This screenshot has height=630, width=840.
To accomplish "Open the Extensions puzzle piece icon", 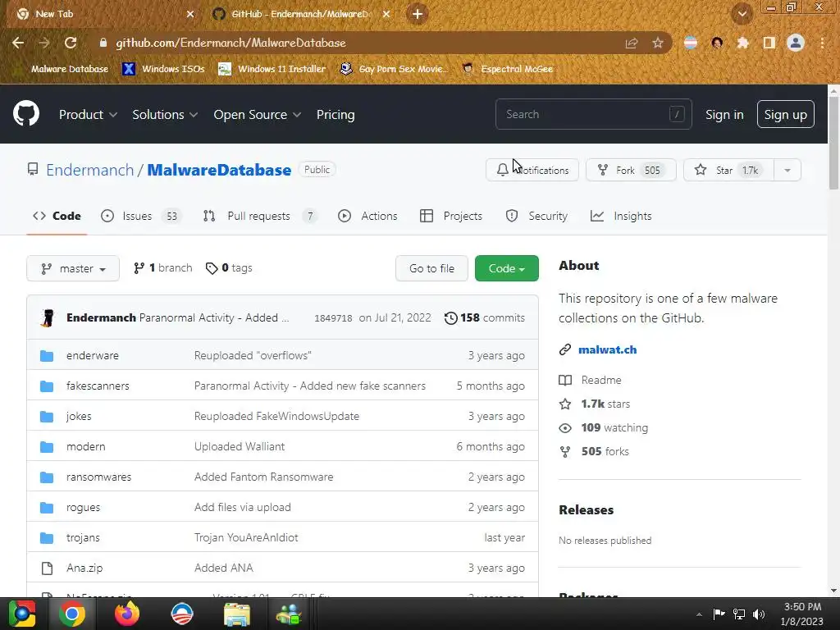I will [x=742, y=43].
